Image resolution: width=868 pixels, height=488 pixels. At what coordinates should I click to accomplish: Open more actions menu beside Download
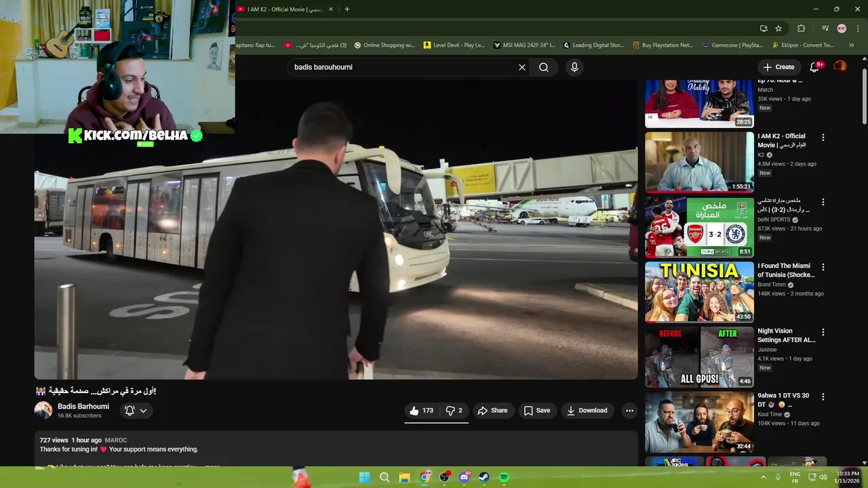click(x=629, y=411)
